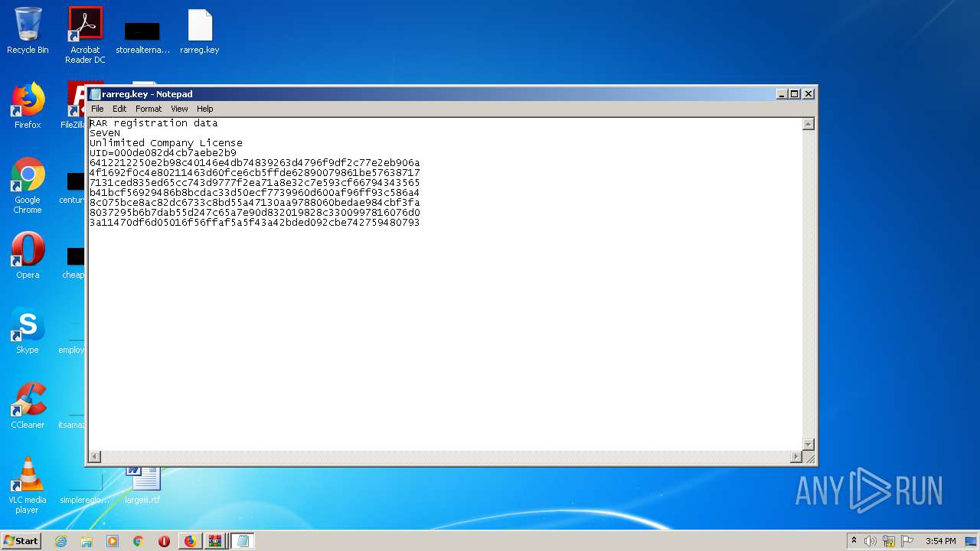
Task: Open Chrome from the taskbar
Action: coord(139,541)
